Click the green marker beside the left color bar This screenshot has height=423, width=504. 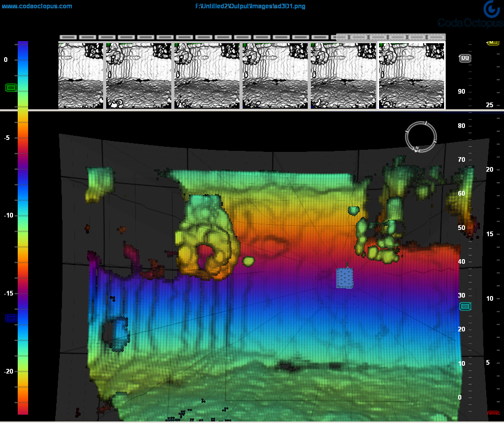pyautogui.click(x=11, y=87)
